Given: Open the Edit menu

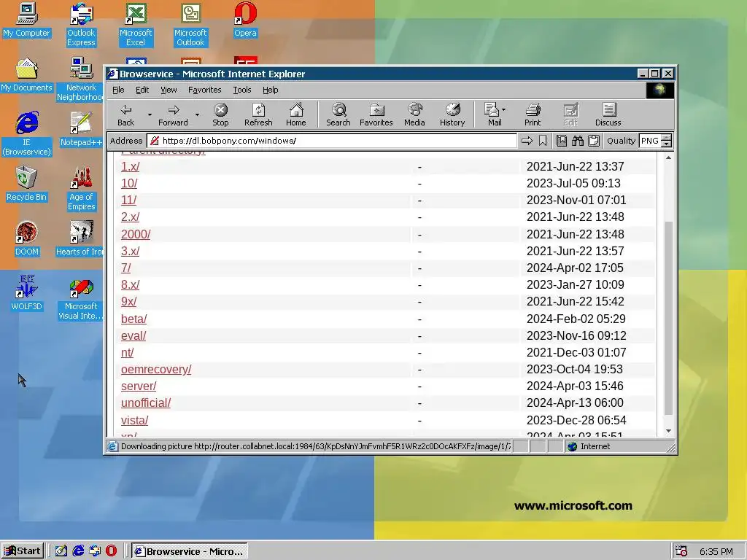Looking at the screenshot, I should (x=142, y=90).
